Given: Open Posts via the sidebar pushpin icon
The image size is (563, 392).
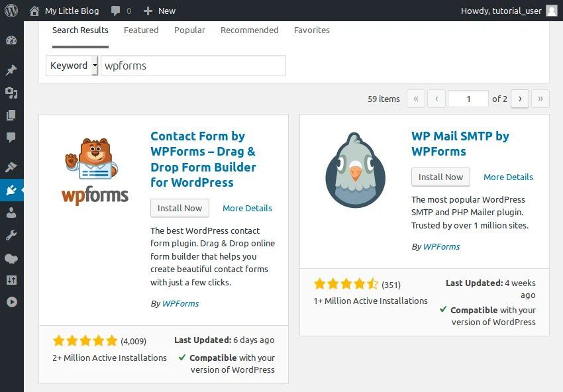Looking at the screenshot, I should (x=11, y=70).
